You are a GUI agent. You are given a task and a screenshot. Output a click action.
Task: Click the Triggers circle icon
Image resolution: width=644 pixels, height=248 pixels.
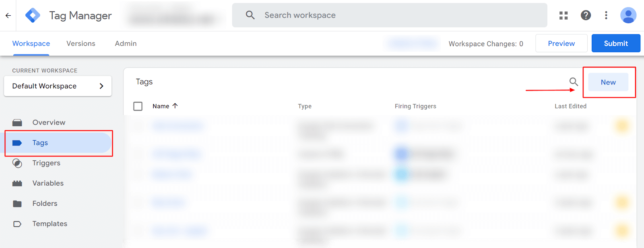17,163
